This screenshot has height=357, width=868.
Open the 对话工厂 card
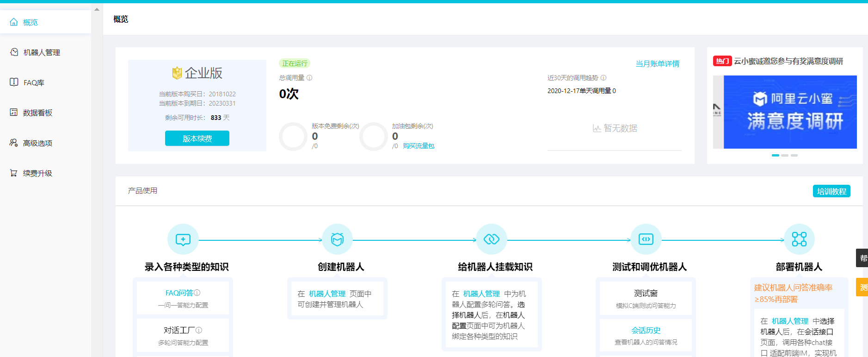click(183, 335)
